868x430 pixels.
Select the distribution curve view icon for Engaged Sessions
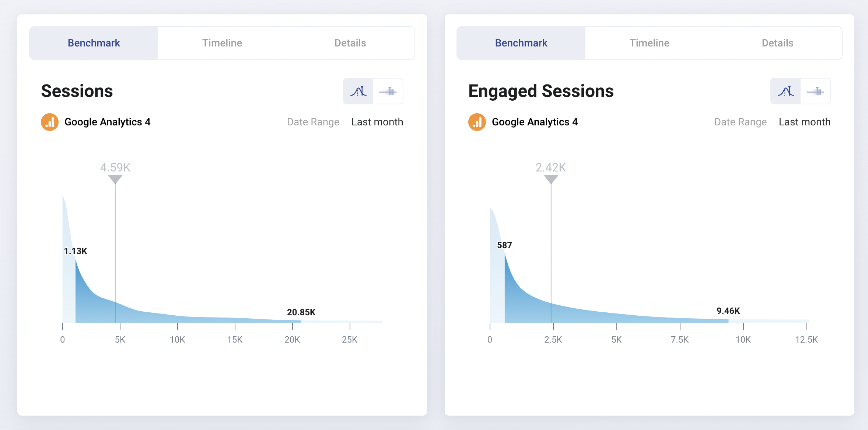tap(785, 91)
